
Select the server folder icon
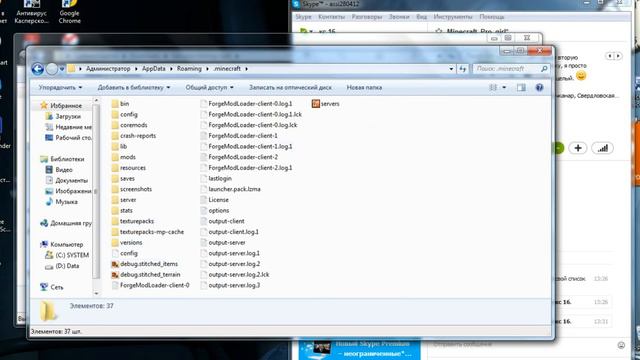pyautogui.click(x=115, y=200)
